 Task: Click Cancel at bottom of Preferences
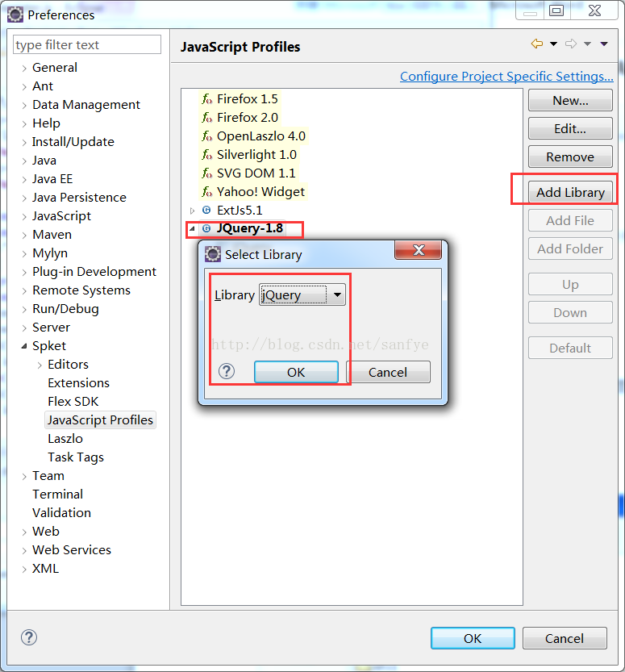click(x=565, y=639)
